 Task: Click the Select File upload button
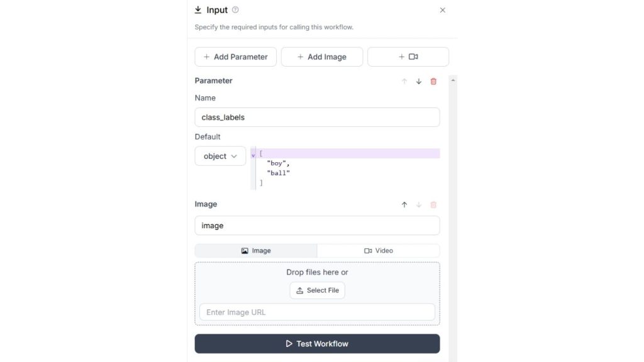(318, 290)
